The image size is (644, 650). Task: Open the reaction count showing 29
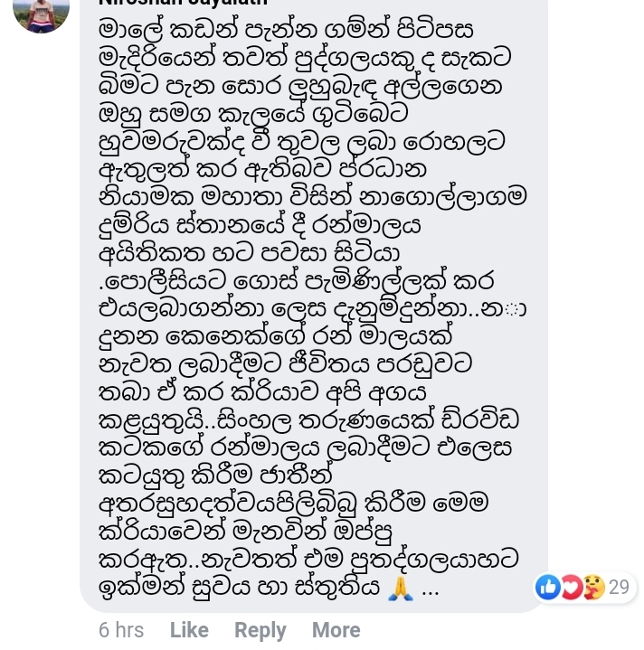pos(619,588)
